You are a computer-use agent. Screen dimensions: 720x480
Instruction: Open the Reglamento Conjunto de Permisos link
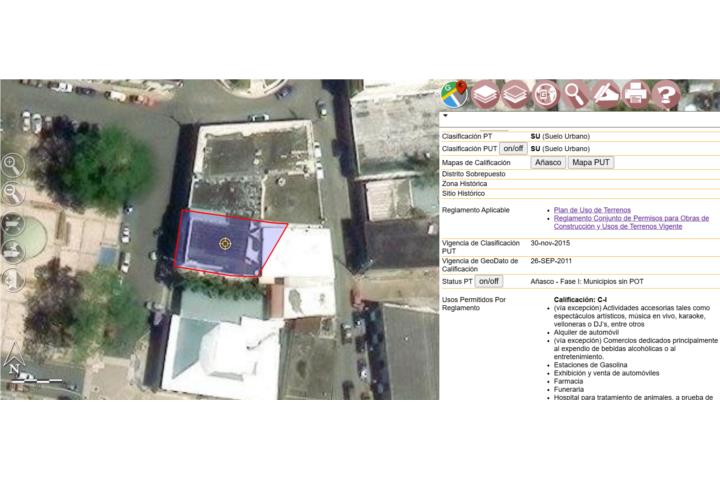[x=630, y=222]
